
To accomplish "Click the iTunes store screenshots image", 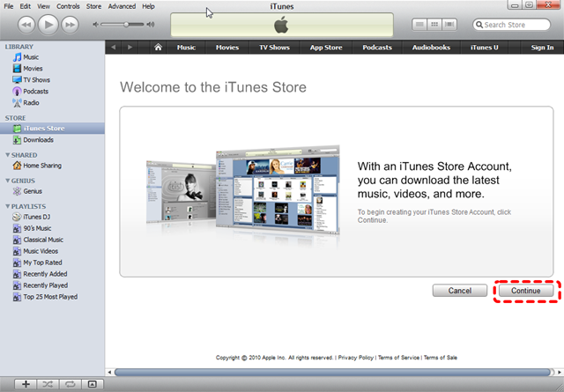I will pyautogui.click(x=243, y=190).
